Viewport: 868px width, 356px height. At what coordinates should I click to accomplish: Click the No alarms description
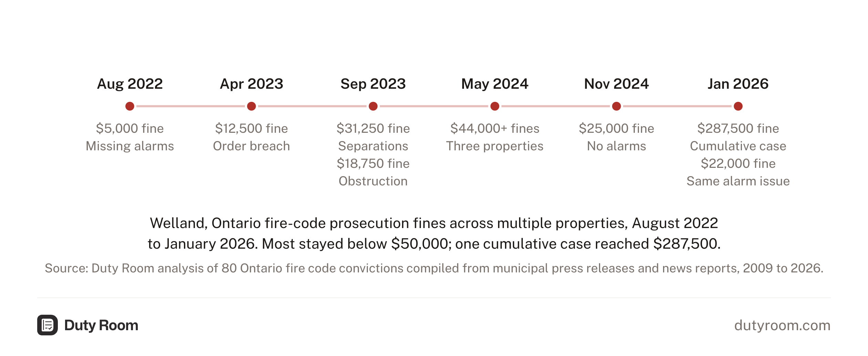[617, 146]
